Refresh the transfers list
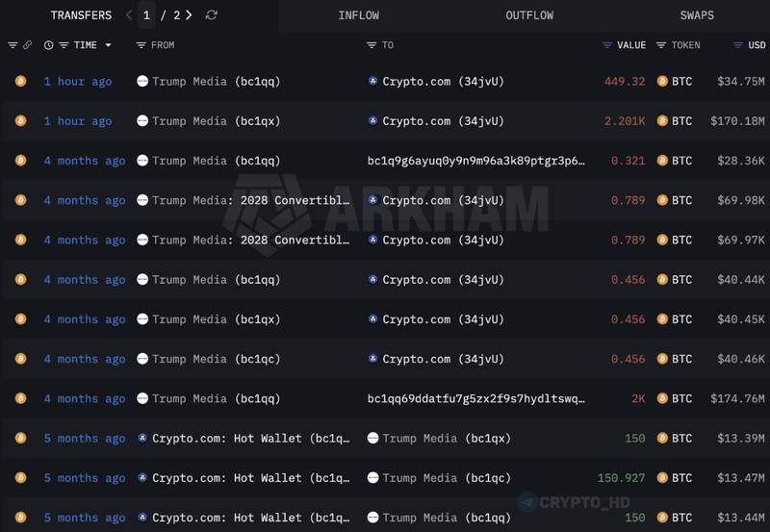 pyautogui.click(x=212, y=15)
